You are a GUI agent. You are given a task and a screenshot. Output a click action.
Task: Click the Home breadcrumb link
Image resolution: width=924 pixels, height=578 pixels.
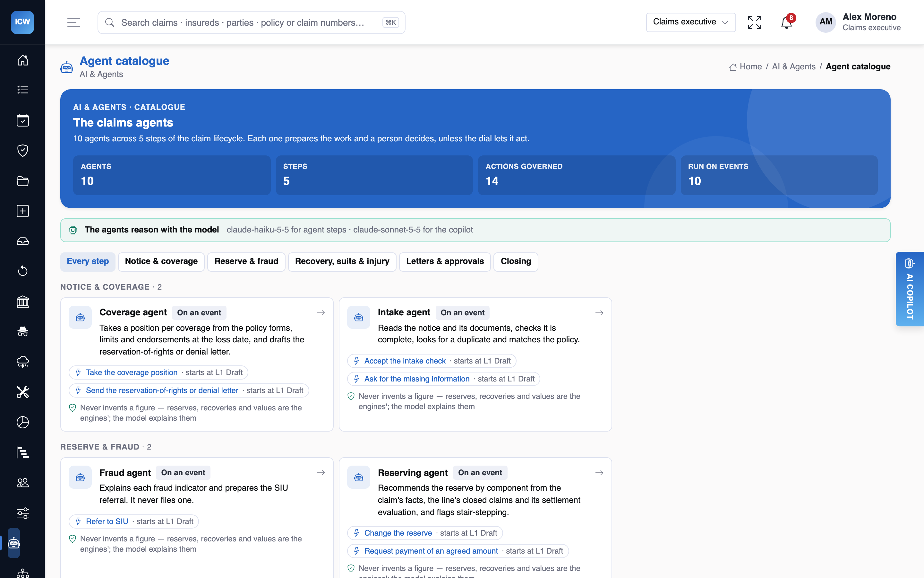click(x=745, y=66)
